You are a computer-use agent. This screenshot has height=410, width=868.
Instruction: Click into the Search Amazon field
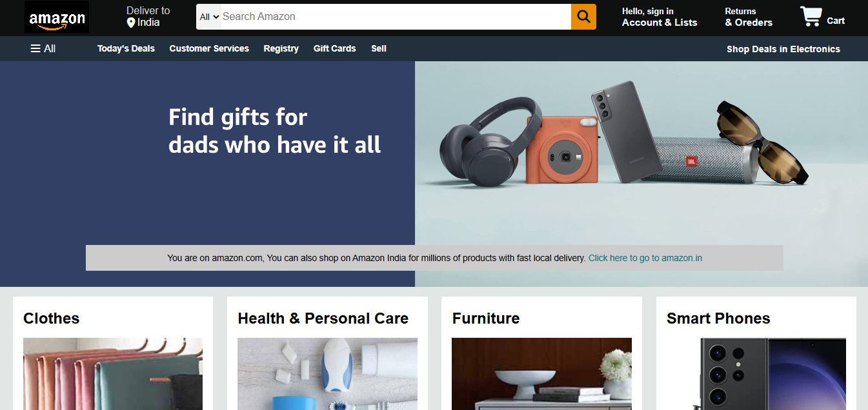pyautogui.click(x=396, y=17)
